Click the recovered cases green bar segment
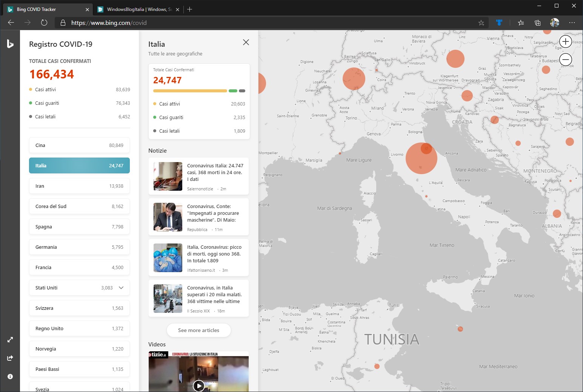The height and width of the screenshot is (392, 583). coord(233,91)
